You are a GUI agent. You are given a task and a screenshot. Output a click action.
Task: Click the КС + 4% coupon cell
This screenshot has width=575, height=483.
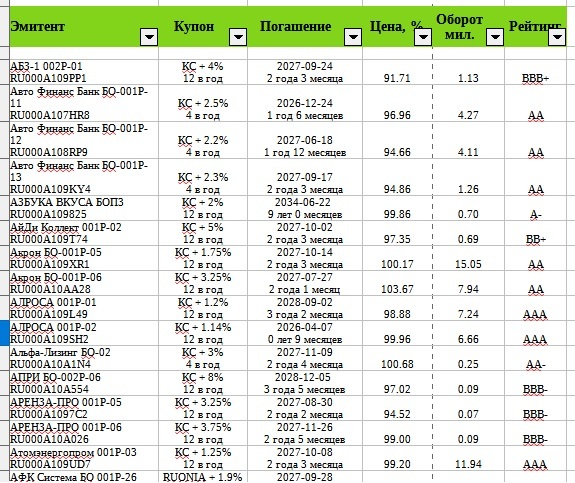pyautogui.click(x=203, y=72)
